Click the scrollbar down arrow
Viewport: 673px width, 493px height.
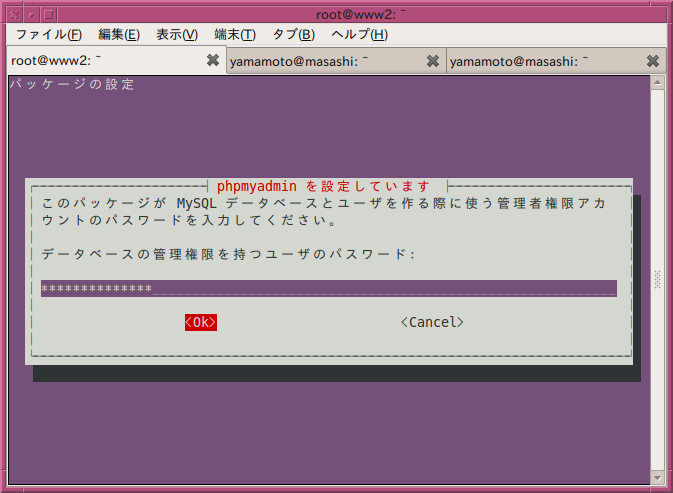coord(657,477)
